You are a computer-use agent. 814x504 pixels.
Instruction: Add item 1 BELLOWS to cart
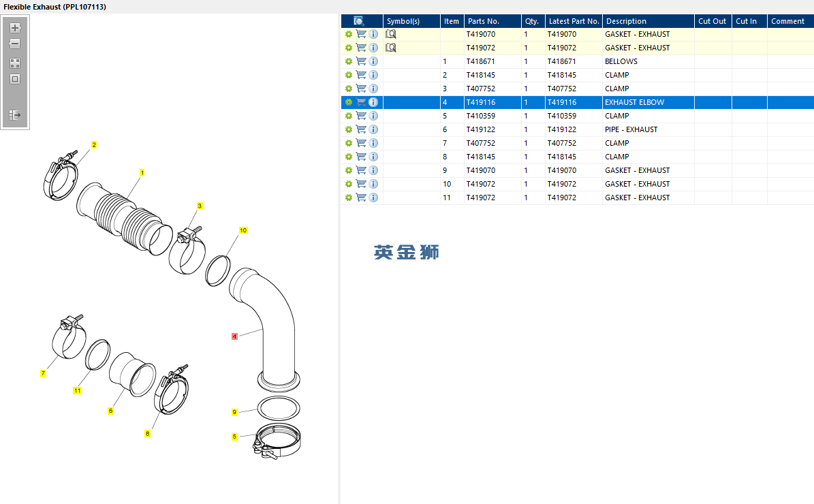pyautogui.click(x=361, y=61)
